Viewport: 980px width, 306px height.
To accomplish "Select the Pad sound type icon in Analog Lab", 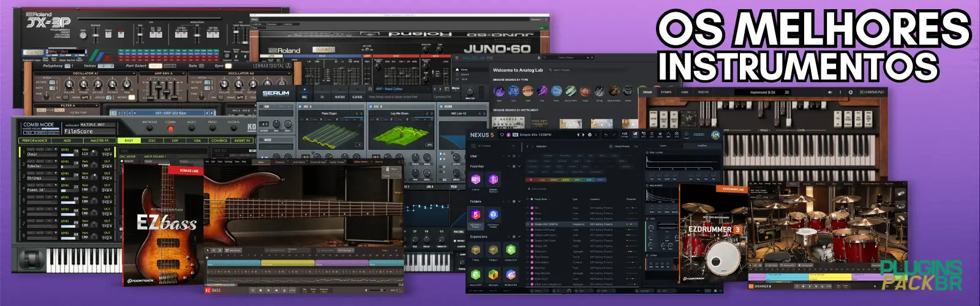I will 542,92.
